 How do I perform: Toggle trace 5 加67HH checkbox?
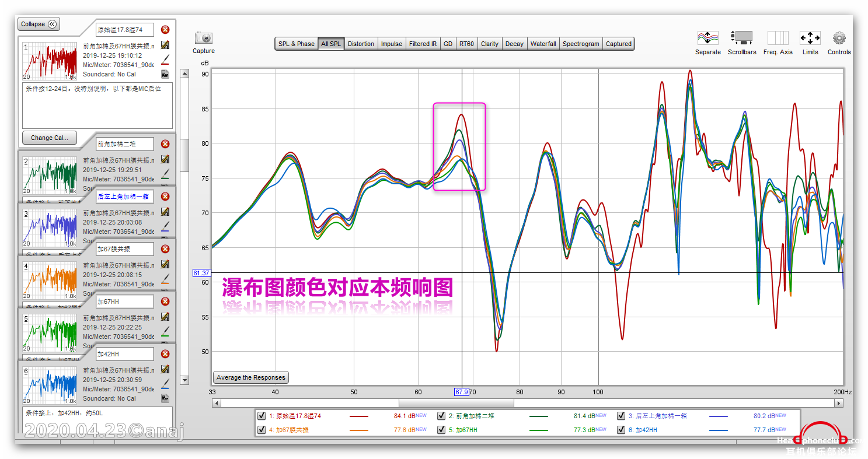point(441,430)
